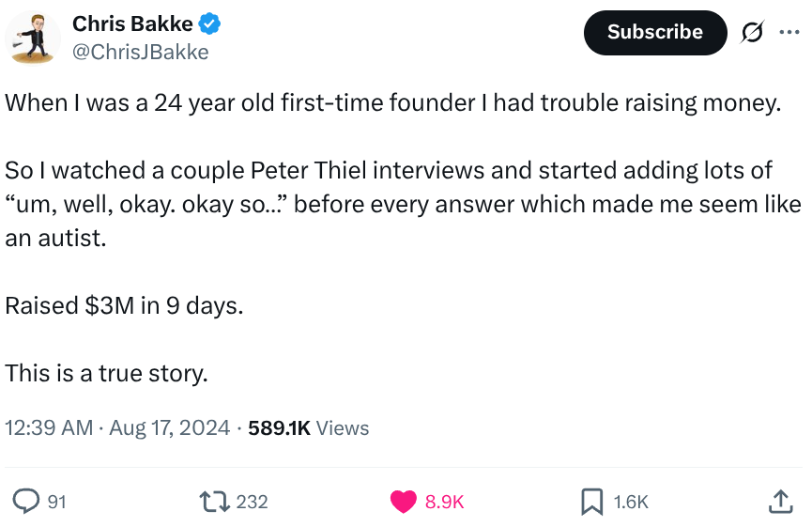View the 589.1K Views analytics
The height and width of the screenshot is (527, 812).
point(309,428)
